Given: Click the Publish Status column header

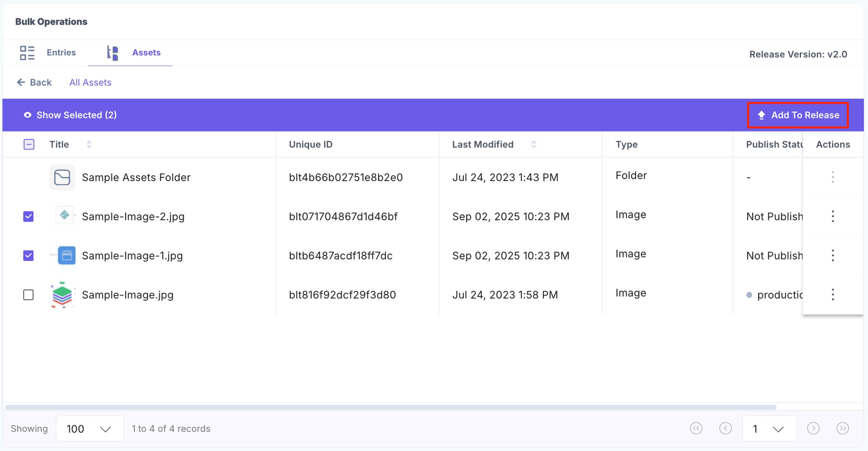Looking at the screenshot, I should [x=774, y=144].
